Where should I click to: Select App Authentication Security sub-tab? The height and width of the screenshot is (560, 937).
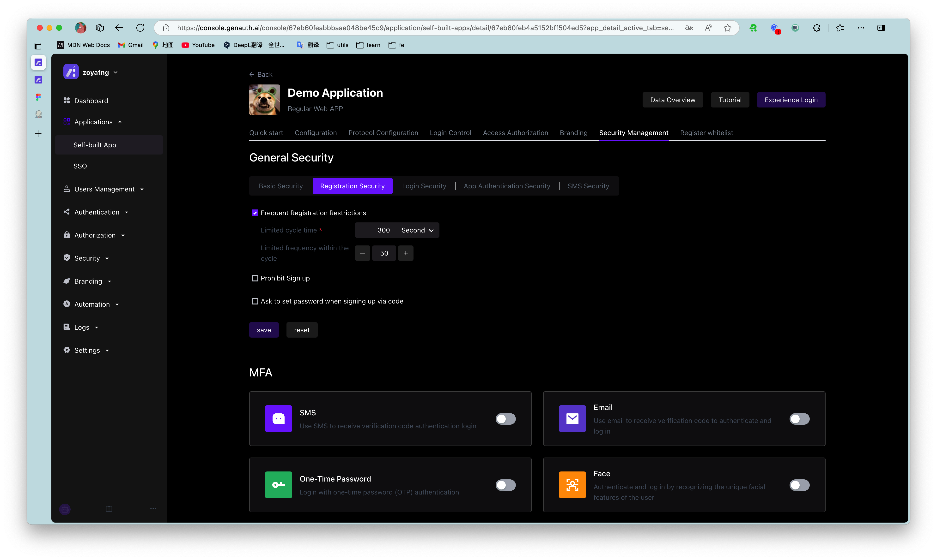tap(507, 186)
